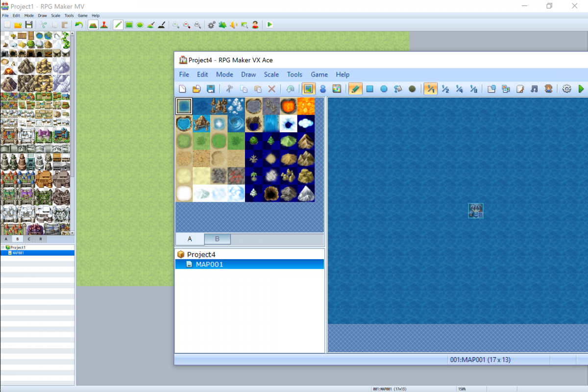Open the Mode menu in VX Ace window
This screenshot has width=588, height=392.
point(224,74)
